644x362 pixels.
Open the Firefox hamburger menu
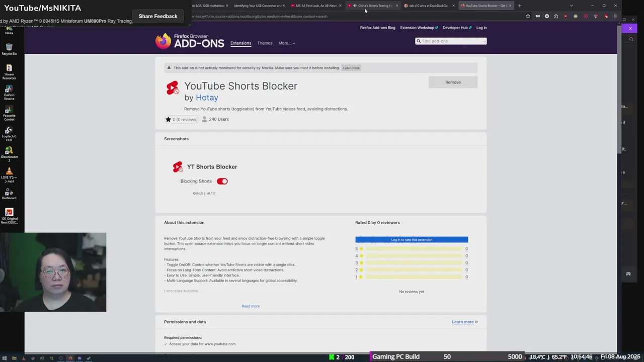[x=615, y=16]
